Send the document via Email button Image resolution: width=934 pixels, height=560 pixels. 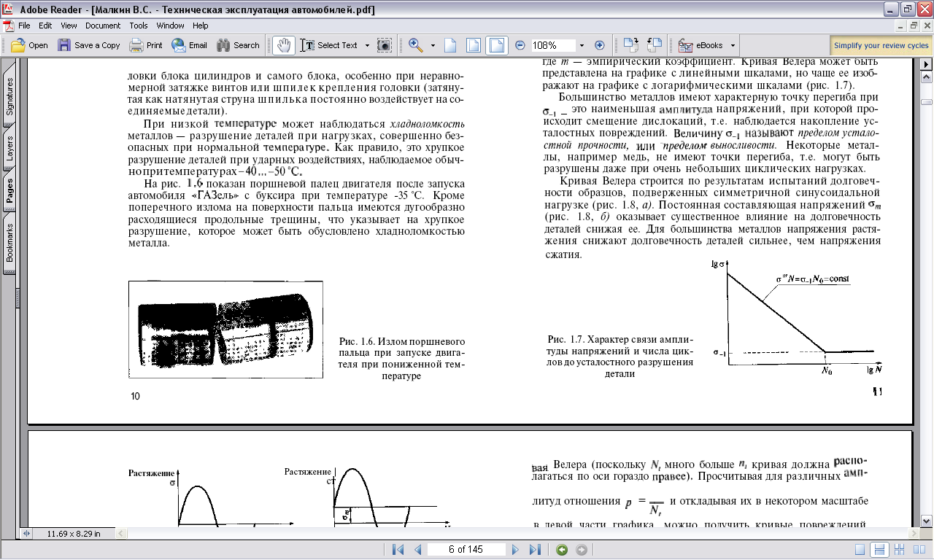190,45
